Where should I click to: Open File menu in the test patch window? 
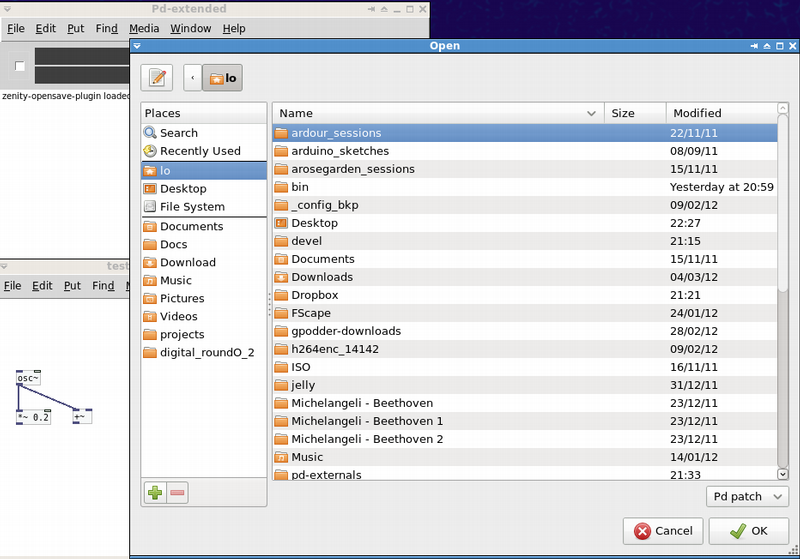pos(12,286)
